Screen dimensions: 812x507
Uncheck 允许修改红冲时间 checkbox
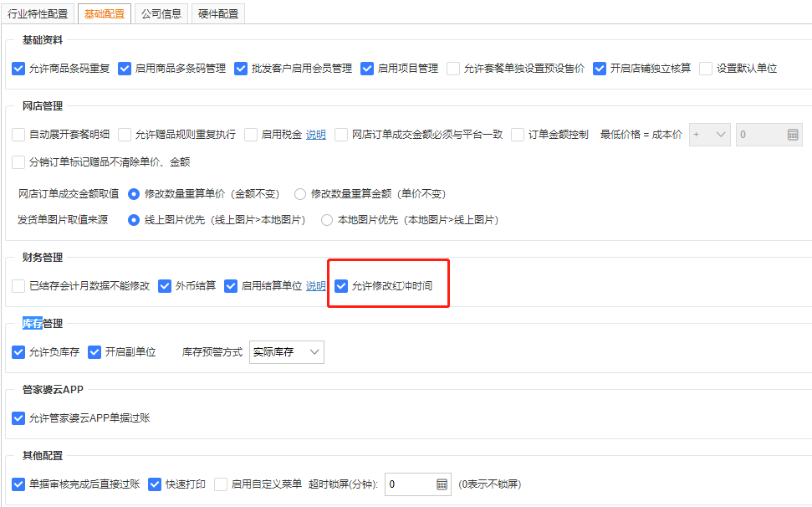[x=341, y=286]
